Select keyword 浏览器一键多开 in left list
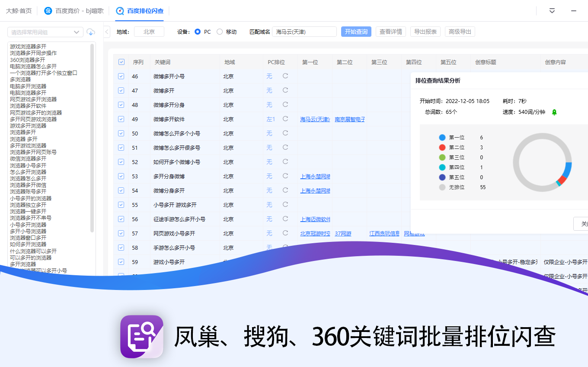Image resolution: width=588 pixels, height=367 pixels. 28,211
